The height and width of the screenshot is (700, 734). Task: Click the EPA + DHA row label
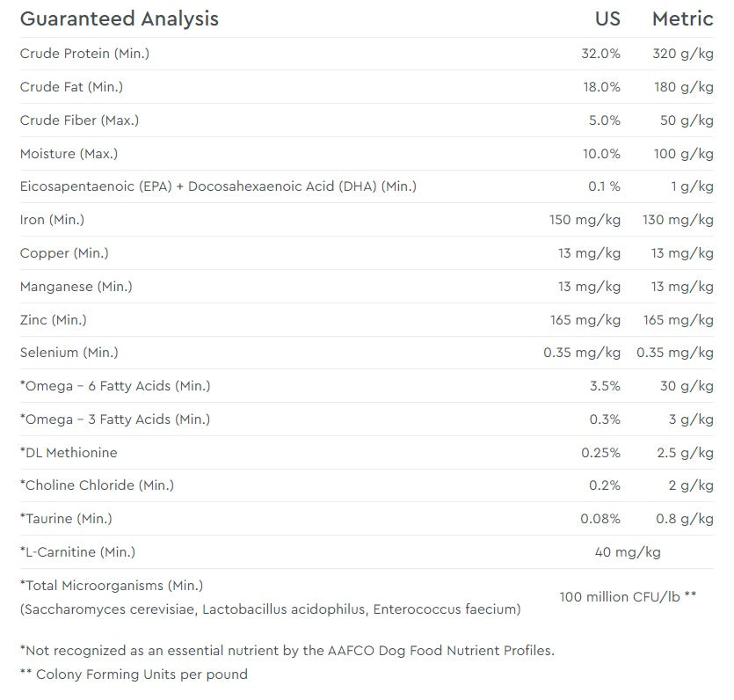218,186
